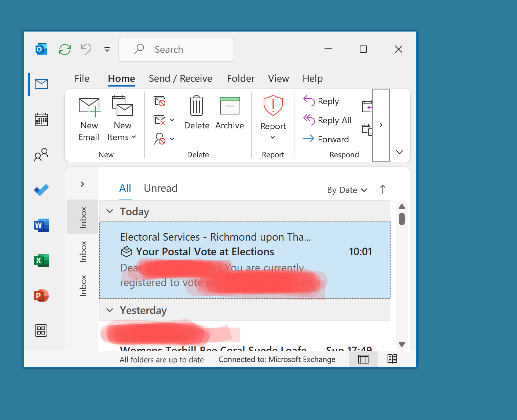517x420 pixels.
Task: Customize Quick Access Toolbar dropdown
Action: pos(107,50)
